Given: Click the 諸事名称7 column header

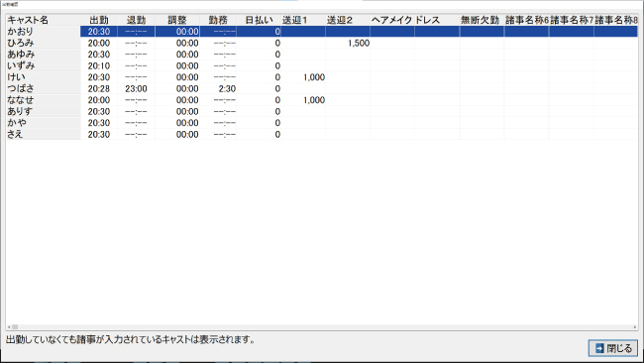Looking at the screenshot, I should [572, 20].
